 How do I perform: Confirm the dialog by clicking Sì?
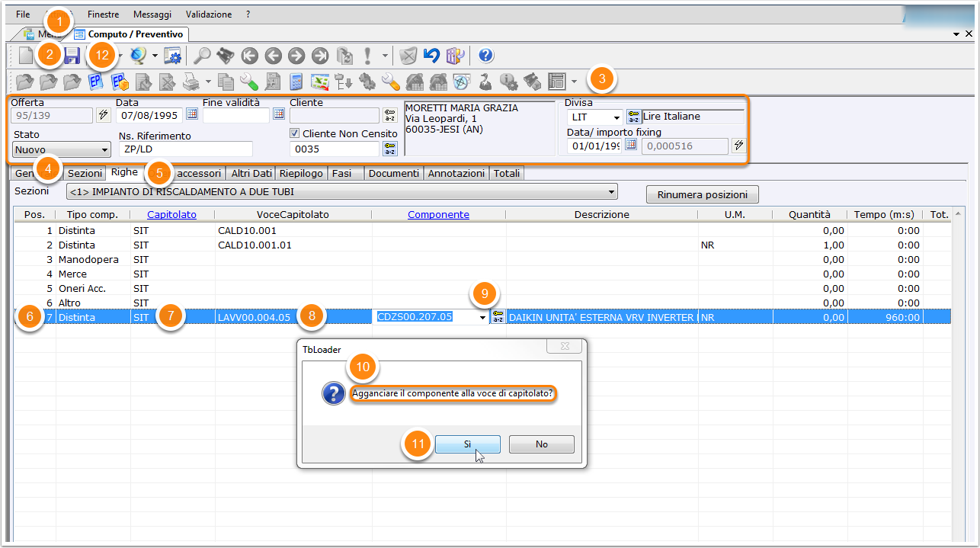tap(467, 444)
